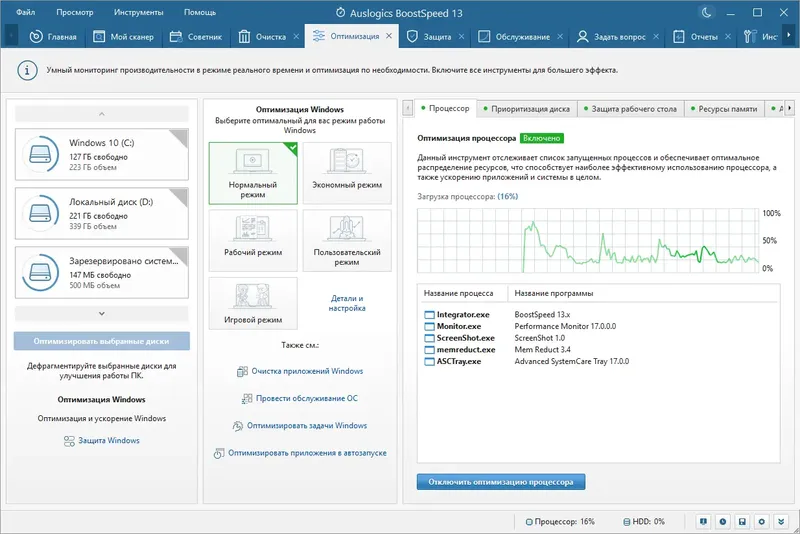This screenshot has height=534, width=800.
Task: Click the gear icon in status bar
Action: (x=762, y=521)
